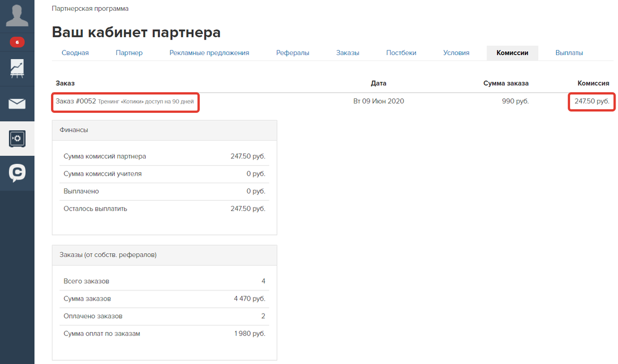Click the value 4 470 руб.

250,299
